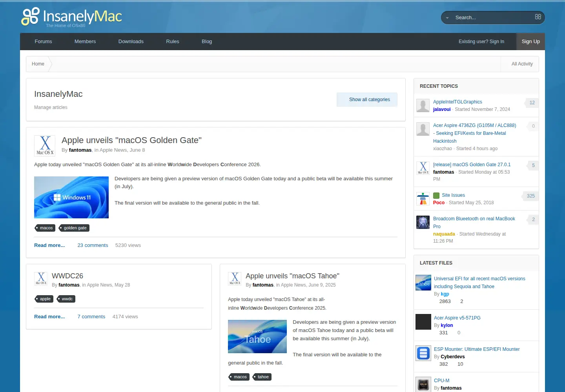Open the 23 comments link

tap(93, 245)
